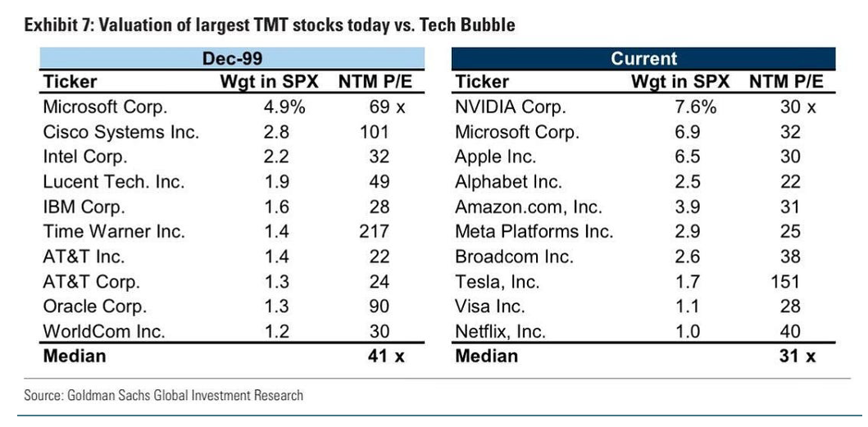This screenshot has width=868, height=427.
Task: Select the 7.6% weight value
Action: (695, 107)
